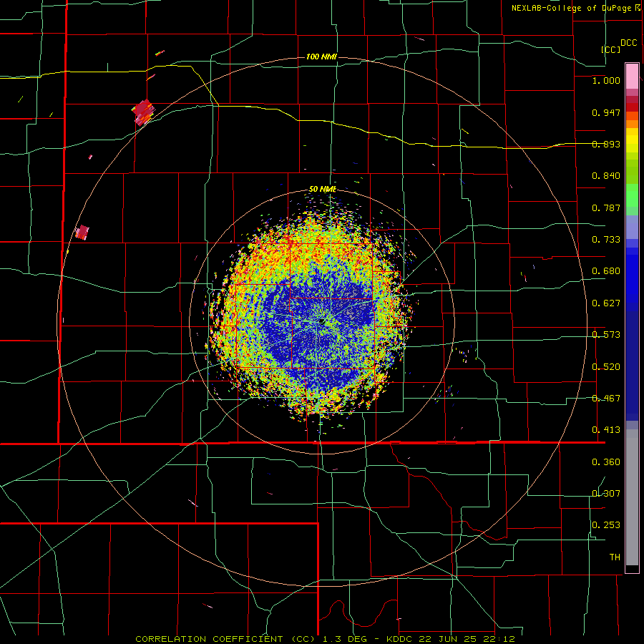Pick the light pink segment of color scale
This screenshot has height=644, width=644.
point(632,76)
